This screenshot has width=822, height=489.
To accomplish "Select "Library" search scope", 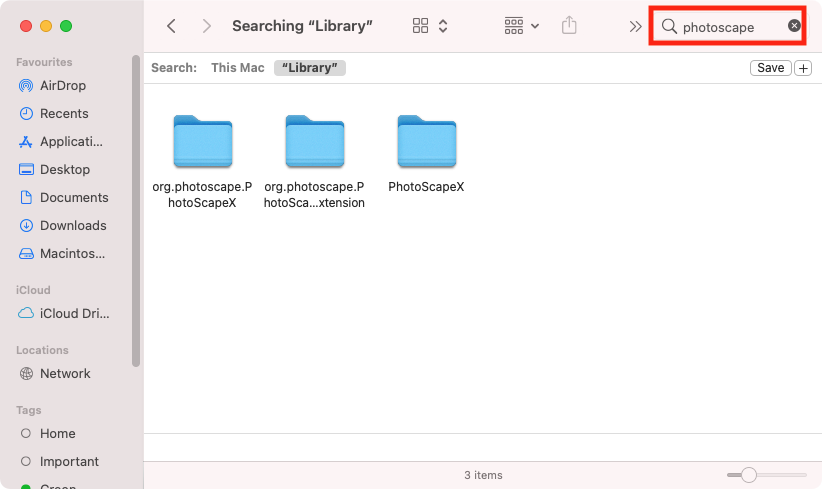I will [310, 68].
